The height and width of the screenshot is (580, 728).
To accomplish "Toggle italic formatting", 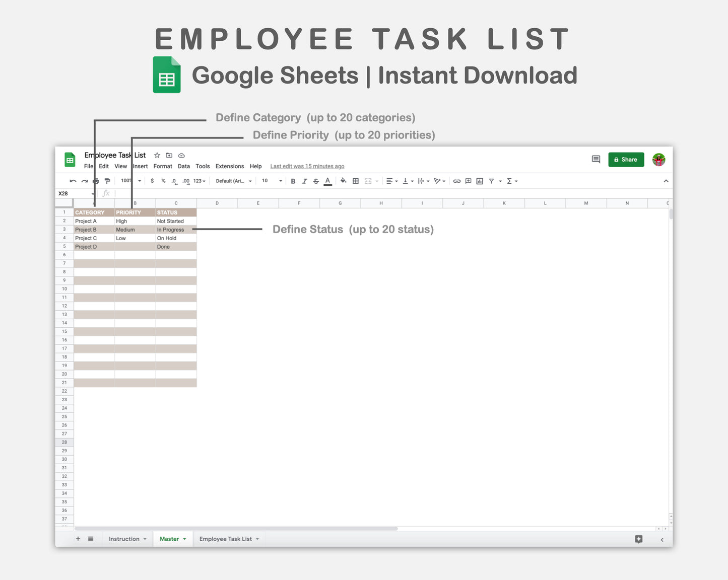I will coord(304,181).
